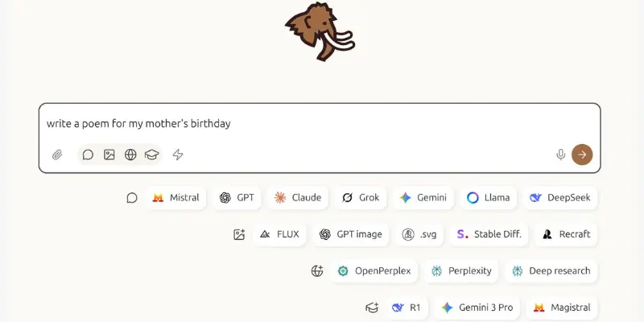This screenshot has height=322, width=644.
Task: Choose the Mistral model chip
Action: coord(175,197)
